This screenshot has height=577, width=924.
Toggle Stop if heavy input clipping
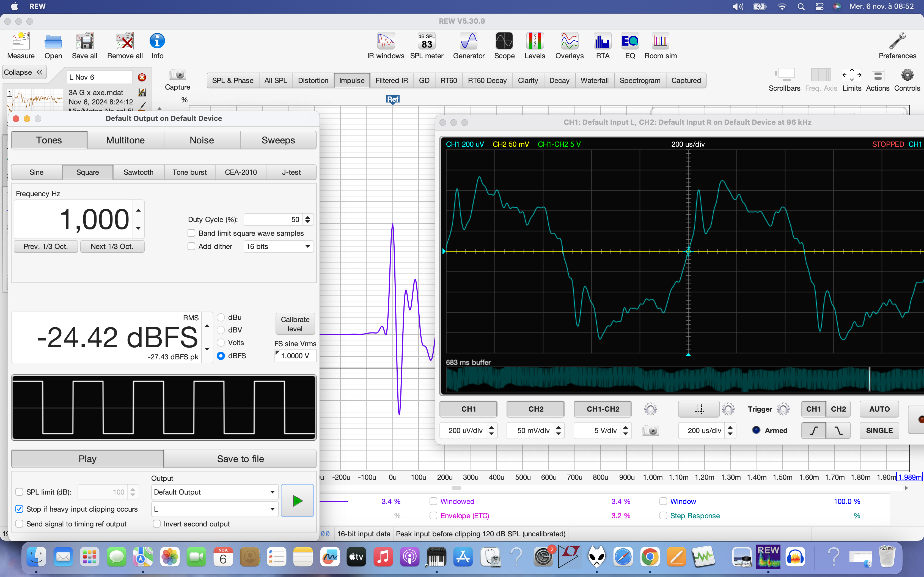(x=19, y=509)
